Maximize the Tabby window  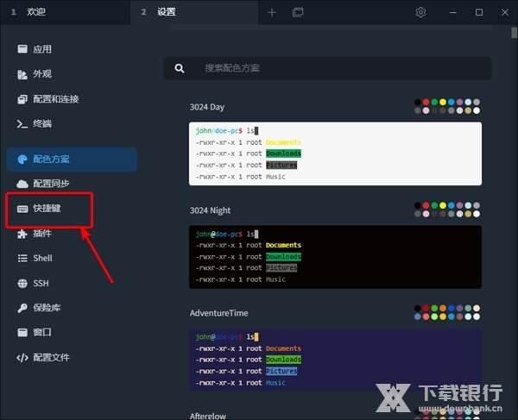coord(478,13)
